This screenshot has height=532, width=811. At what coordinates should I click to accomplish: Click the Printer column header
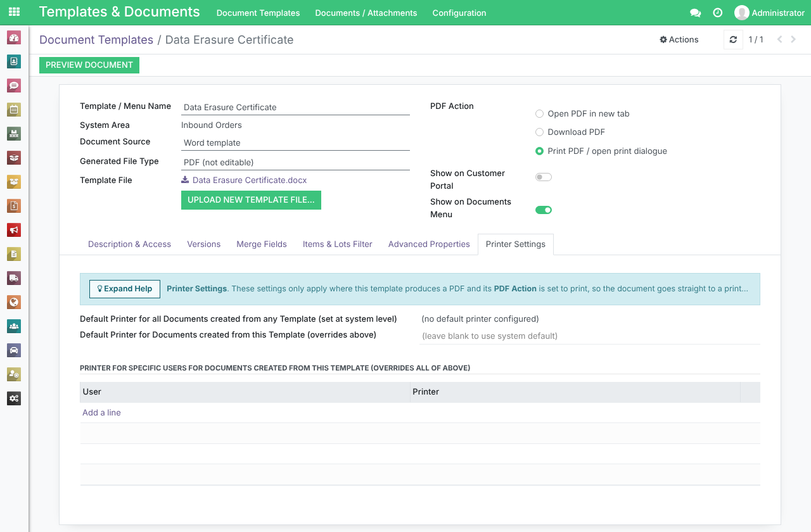[x=575, y=392]
